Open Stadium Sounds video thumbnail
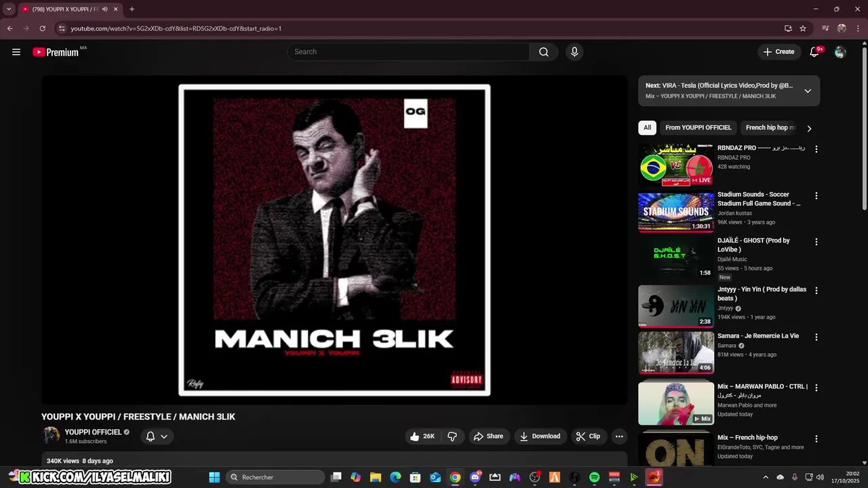The image size is (868, 488). (676, 211)
